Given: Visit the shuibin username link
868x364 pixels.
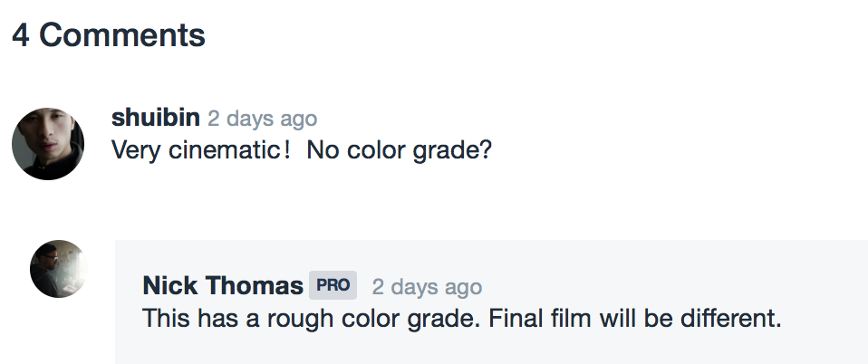Looking at the screenshot, I should point(156,118).
